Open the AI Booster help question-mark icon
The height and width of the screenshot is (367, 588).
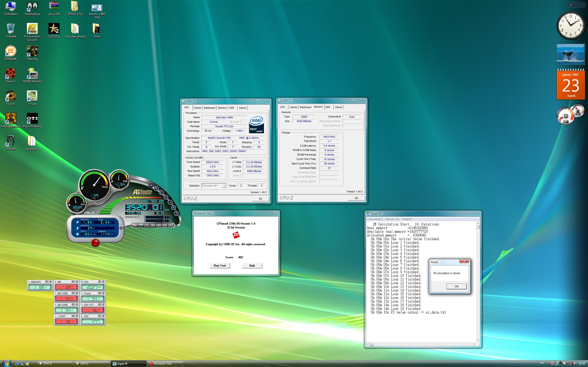(176, 213)
